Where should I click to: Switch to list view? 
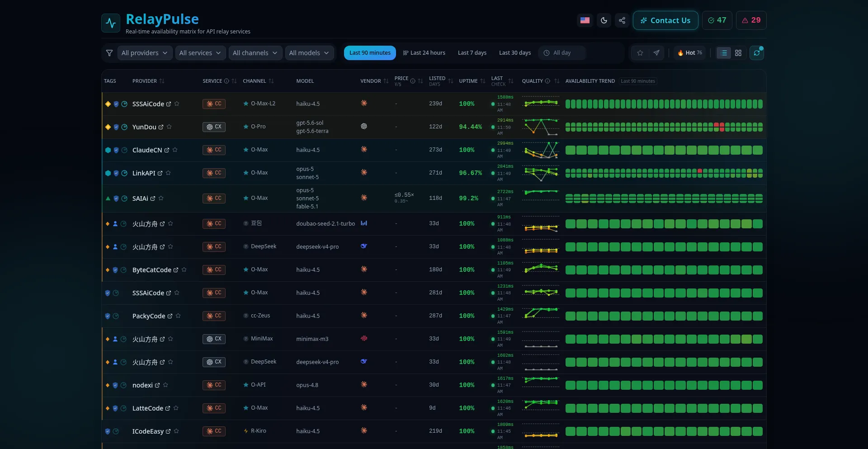724,53
